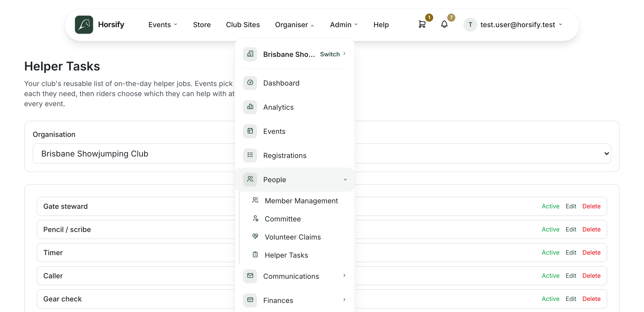
Task: Collapse the Organiser dropdown menu
Action: [295, 25]
